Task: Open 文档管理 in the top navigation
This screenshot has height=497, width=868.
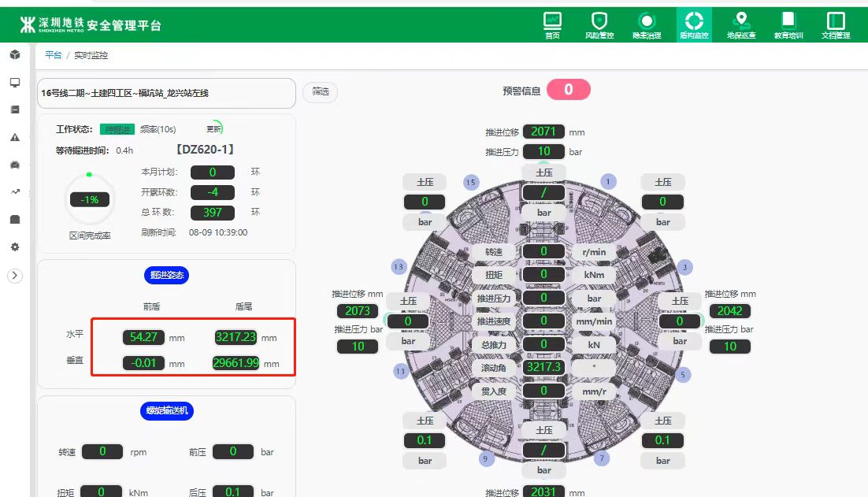Action: (835, 24)
